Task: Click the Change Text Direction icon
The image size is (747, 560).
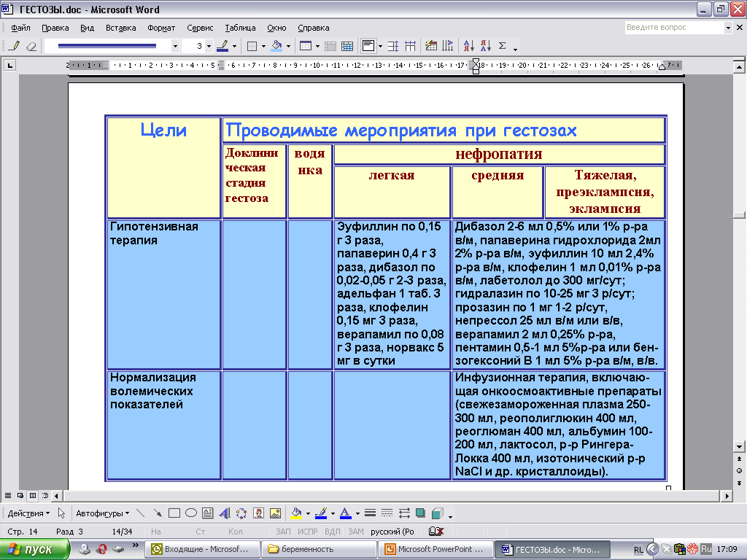Action: click(448, 46)
